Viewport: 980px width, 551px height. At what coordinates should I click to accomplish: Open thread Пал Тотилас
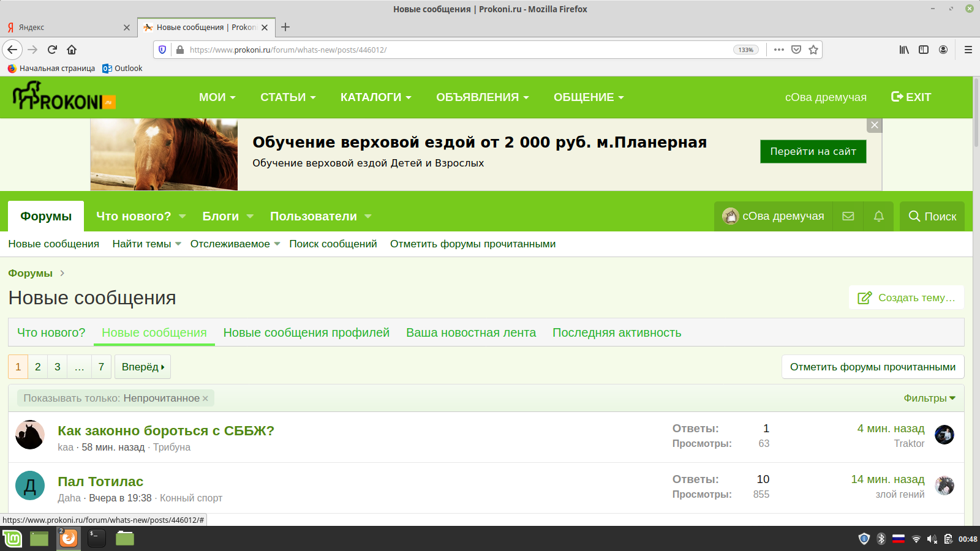point(100,481)
